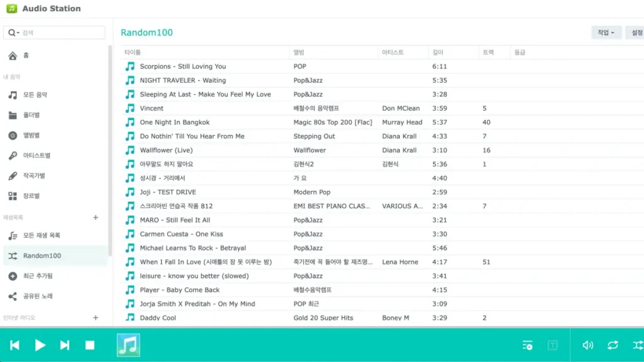Screen dimensions: 644x362
Task: Click the sidebar vertical scrollbar
Action: click(x=109, y=151)
